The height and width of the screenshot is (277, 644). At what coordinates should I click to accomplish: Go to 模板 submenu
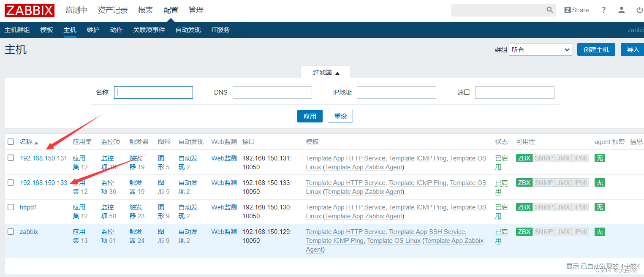(x=47, y=30)
